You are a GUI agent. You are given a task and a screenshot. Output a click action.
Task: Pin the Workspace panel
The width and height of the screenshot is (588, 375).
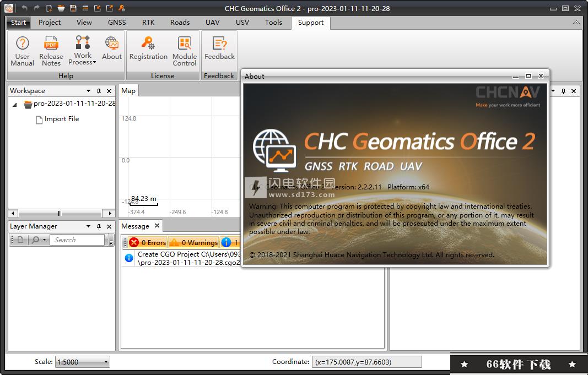99,91
